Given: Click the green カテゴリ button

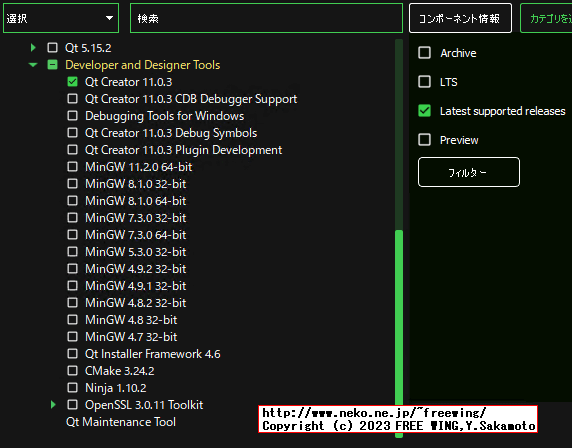Looking at the screenshot, I should click(546, 18).
